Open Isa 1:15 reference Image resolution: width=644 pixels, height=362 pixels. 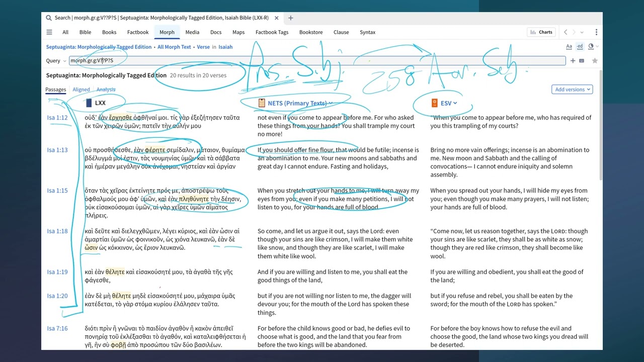57,191
